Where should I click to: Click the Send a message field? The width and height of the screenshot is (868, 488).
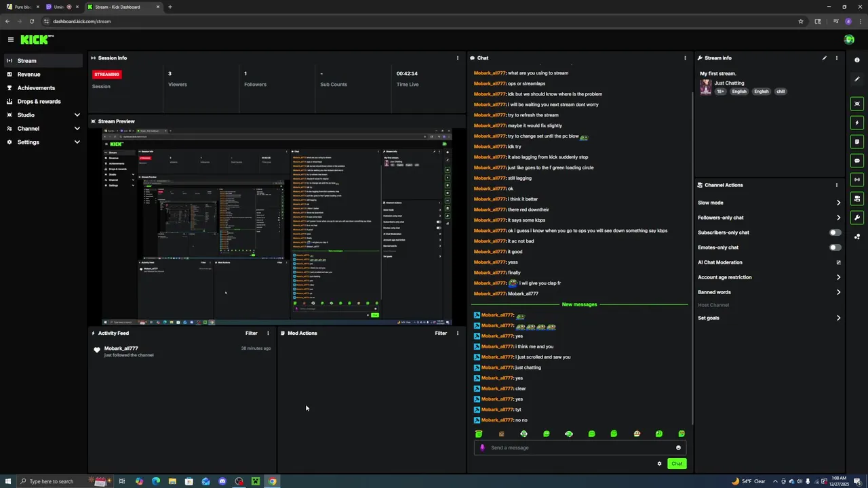[x=580, y=448]
